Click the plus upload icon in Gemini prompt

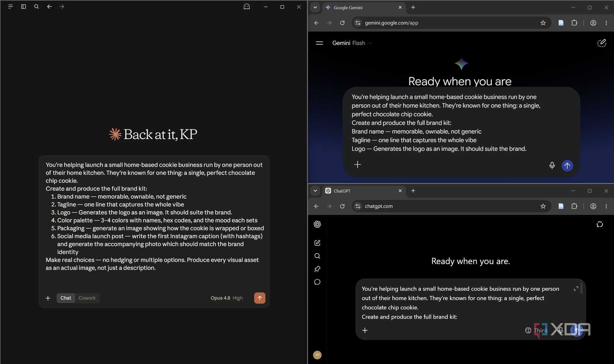click(357, 164)
